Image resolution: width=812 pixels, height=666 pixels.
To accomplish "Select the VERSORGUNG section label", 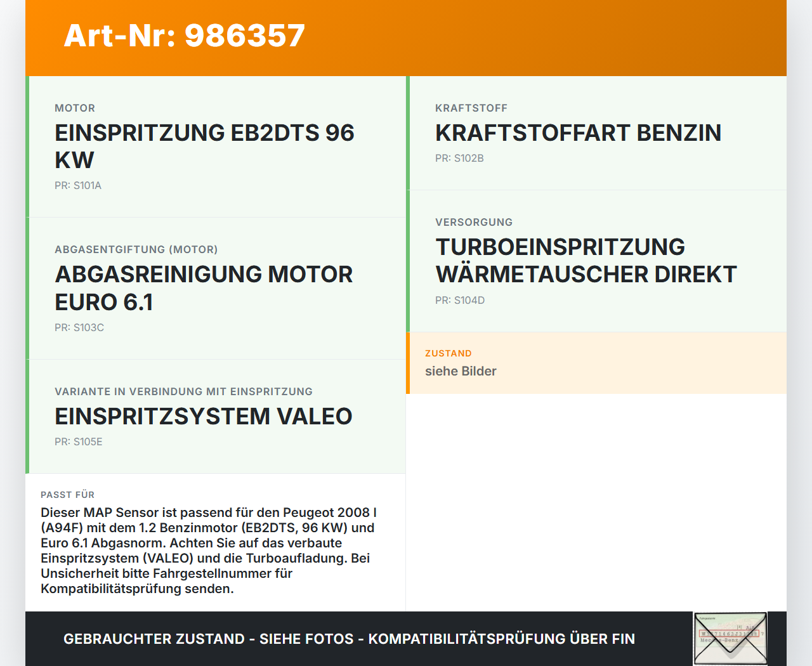I will click(474, 222).
